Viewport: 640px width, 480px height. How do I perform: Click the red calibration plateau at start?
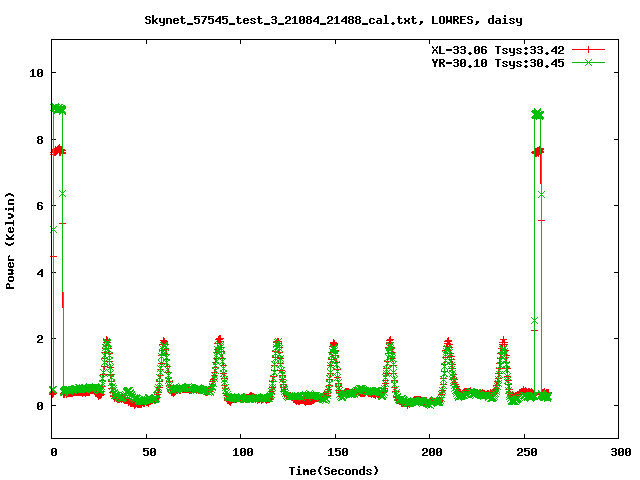click(x=58, y=151)
